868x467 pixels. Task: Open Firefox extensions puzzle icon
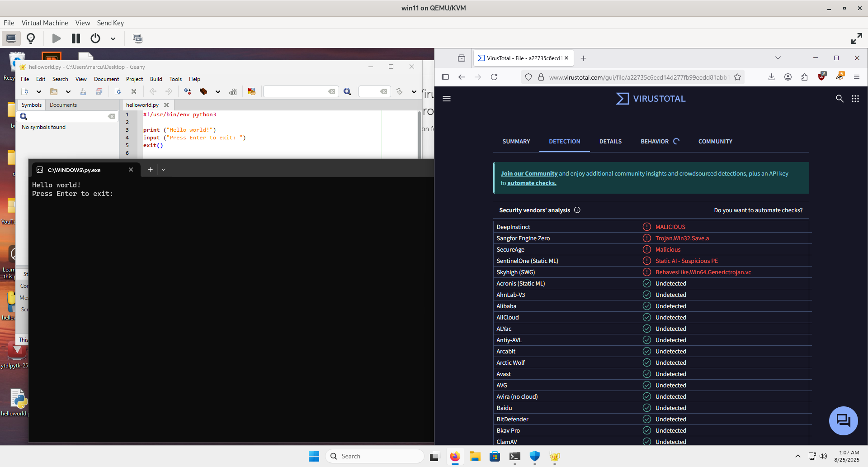pyautogui.click(x=804, y=77)
